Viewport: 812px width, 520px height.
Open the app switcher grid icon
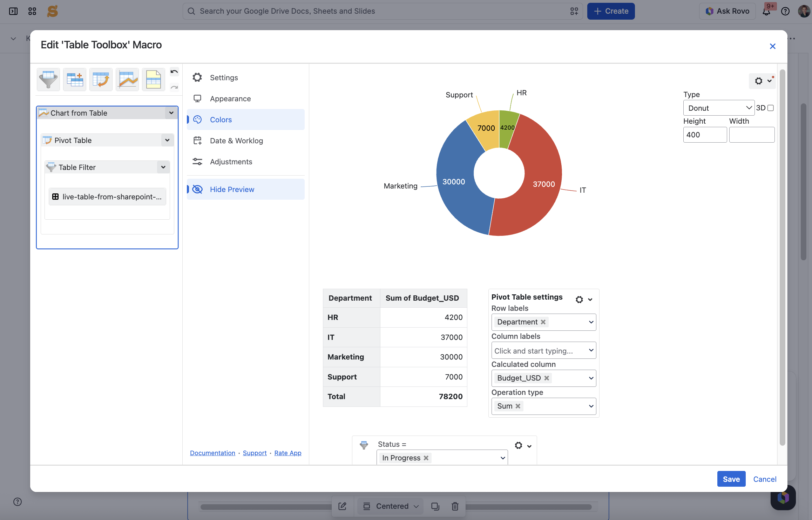click(x=32, y=11)
